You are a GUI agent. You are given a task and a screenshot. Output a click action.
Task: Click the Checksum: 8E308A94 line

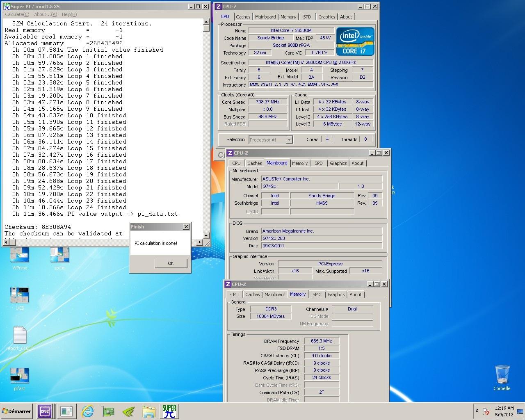click(x=38, y=227)
